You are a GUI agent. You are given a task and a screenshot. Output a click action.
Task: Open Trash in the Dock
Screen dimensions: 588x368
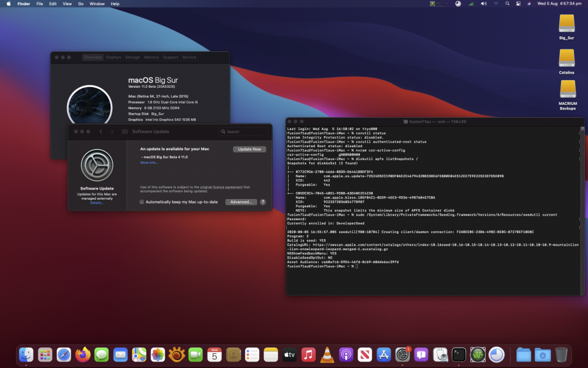point(562,354)
